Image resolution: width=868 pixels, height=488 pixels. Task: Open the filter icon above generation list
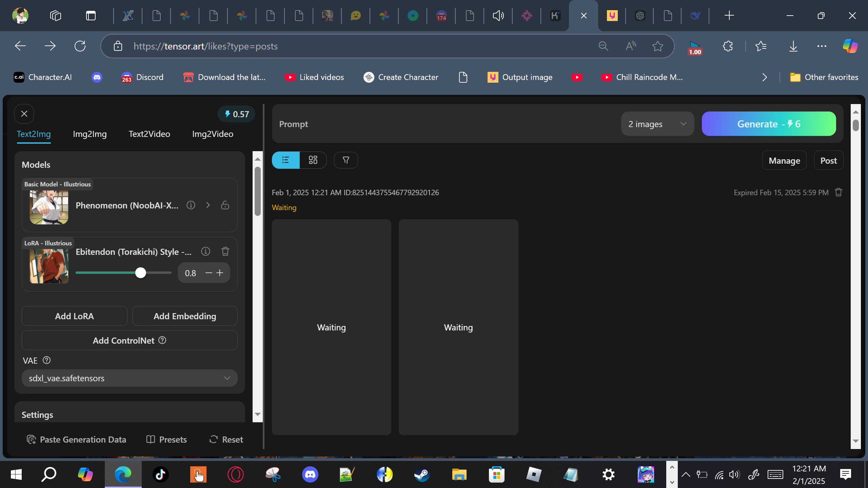pyautogui.click(x=346, y=160)
